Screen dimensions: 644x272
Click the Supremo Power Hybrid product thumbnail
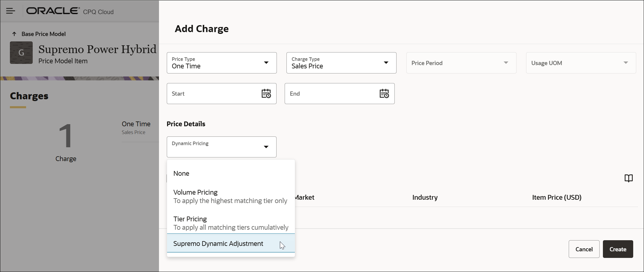21,52
